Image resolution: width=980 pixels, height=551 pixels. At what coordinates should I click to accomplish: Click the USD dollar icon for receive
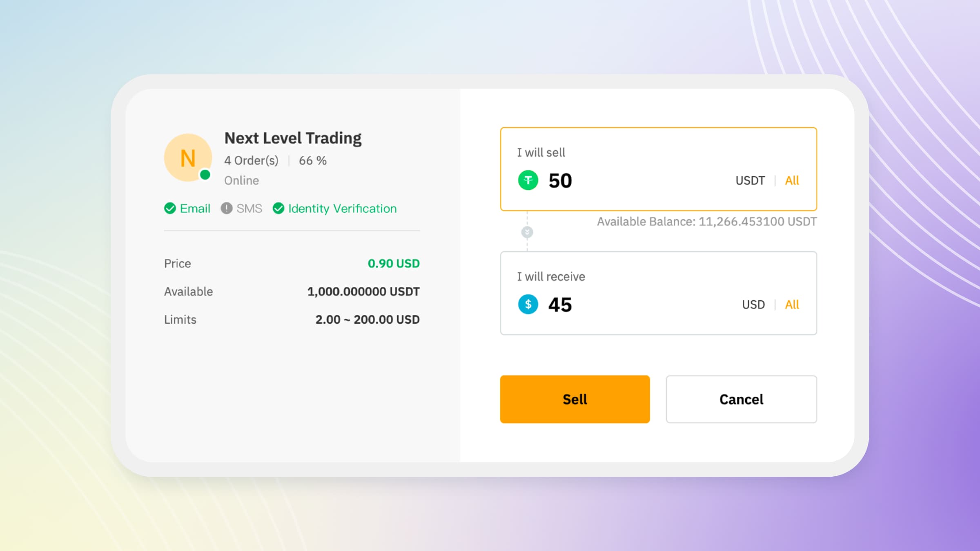pos(527,305)
